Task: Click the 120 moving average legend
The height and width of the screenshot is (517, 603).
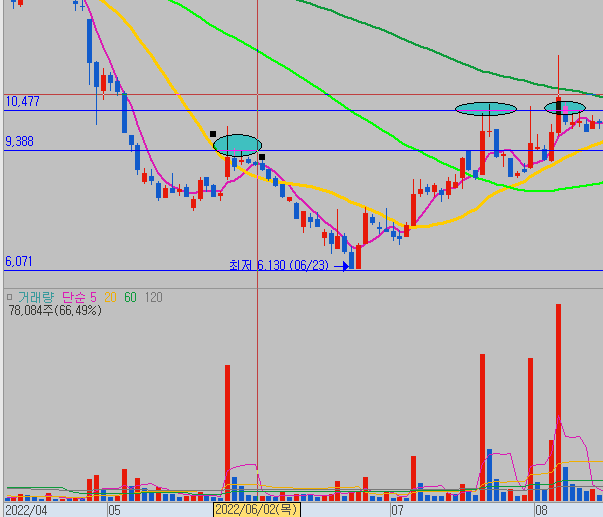Action: tap(154, 297)
